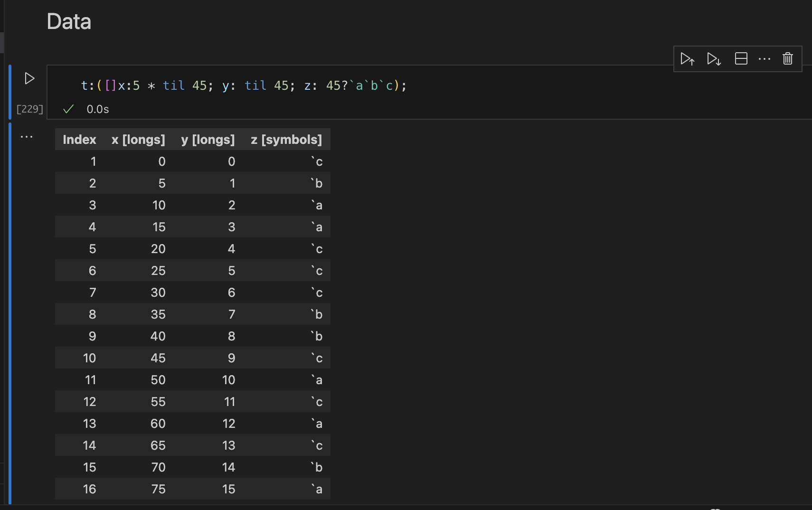Click the Data page title
812x510 pixels.
click(69, 21)
